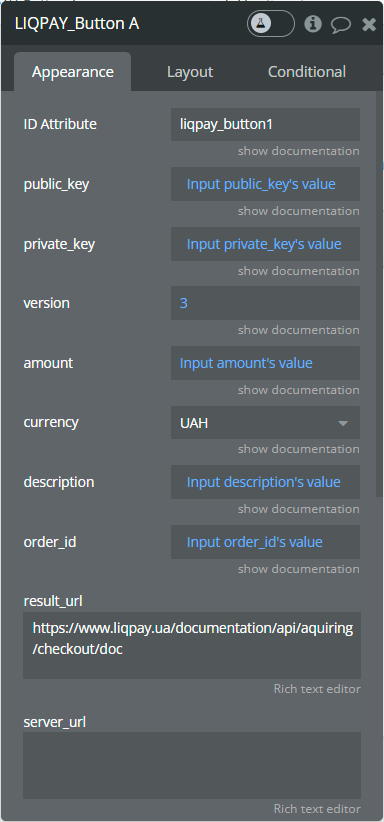The image size is (384, 822).
Task: Click the public_key value field
Action: pos(265,184)
